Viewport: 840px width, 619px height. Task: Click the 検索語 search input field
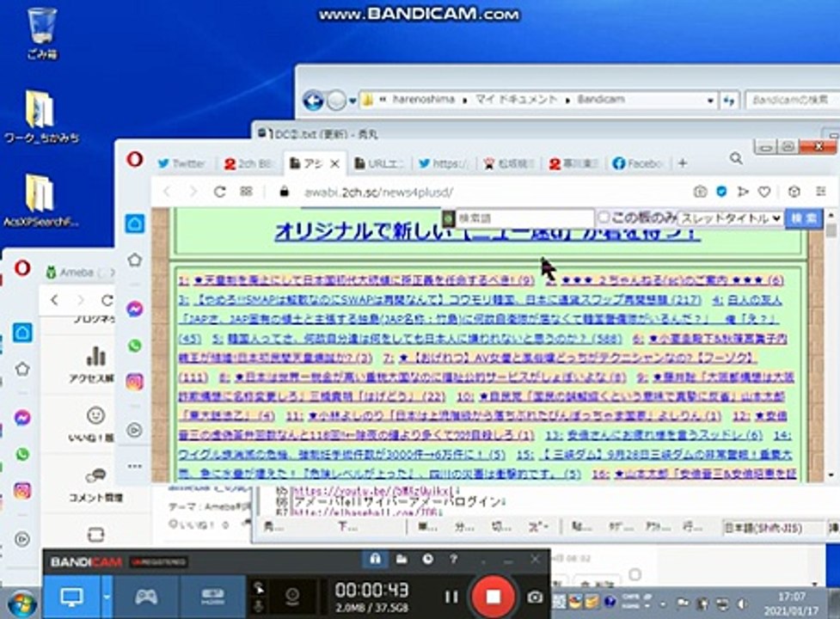click(524, 218)
